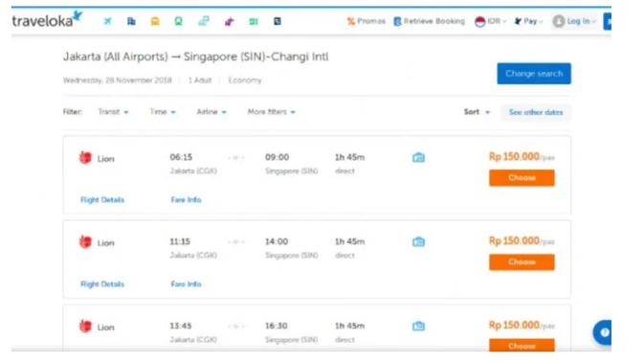Open Flight Details for 11:15 flight
Image resolution: width=644 pixels, height=363 pixels.
click(x=102, y=284)
